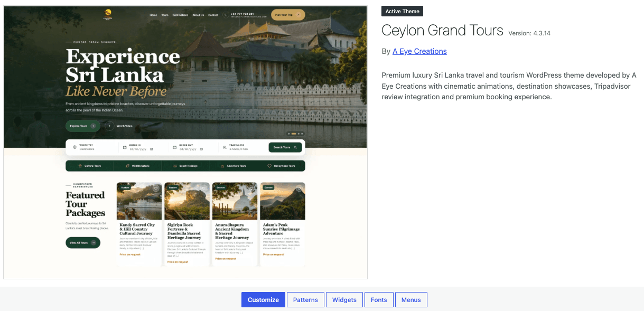Open Destinations in the preview navigation
This screenshot has height=311, width=644.
click(x=180, y=15)
